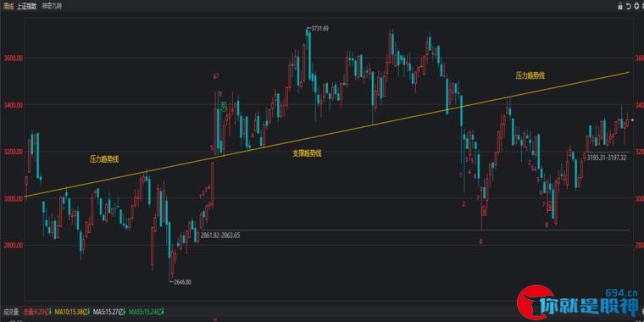Click the 2646.80 low price label
Screen dimensions: 644x322
click(183, 281)
